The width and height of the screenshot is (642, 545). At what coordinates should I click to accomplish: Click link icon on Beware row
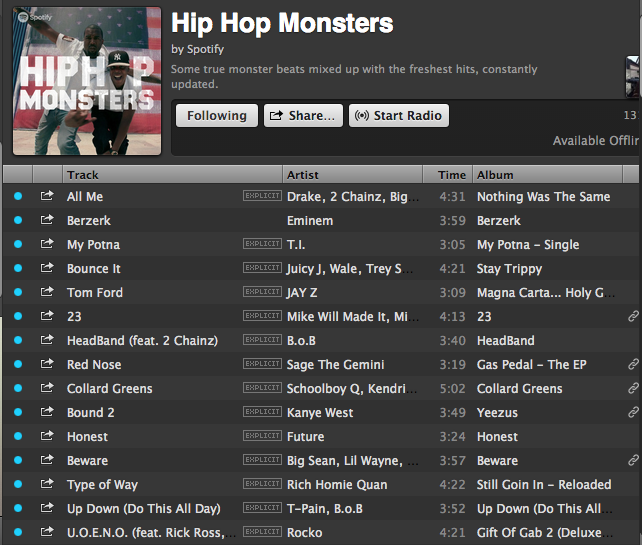[633, 460]
